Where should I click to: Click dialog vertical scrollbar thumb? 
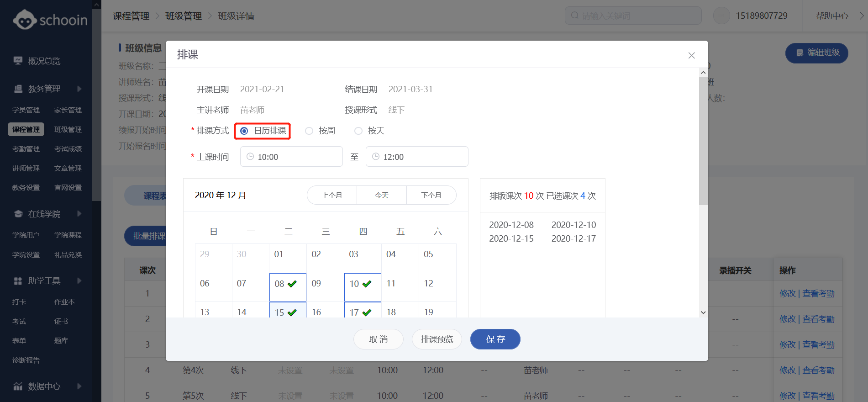(x=703, y=141)
